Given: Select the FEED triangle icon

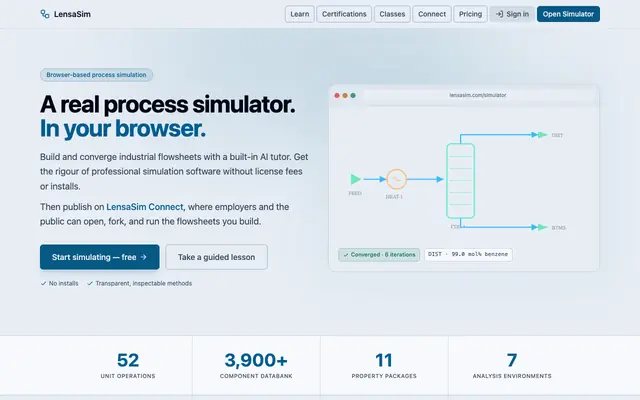Looking at the screenshot, I should [x=356, y=179].
